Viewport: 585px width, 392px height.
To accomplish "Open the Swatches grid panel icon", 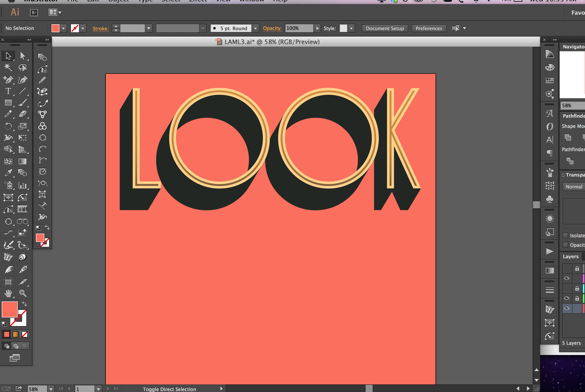I will click(x=549, y=80).
